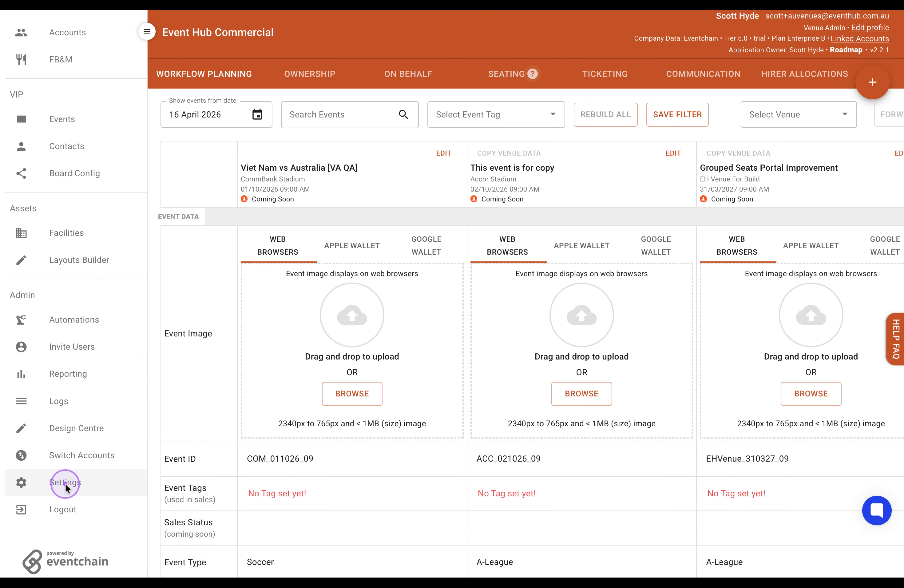This screenshot has height=588, width=904.
Task: Click the Contacts person icon
Action: (21, 146)
